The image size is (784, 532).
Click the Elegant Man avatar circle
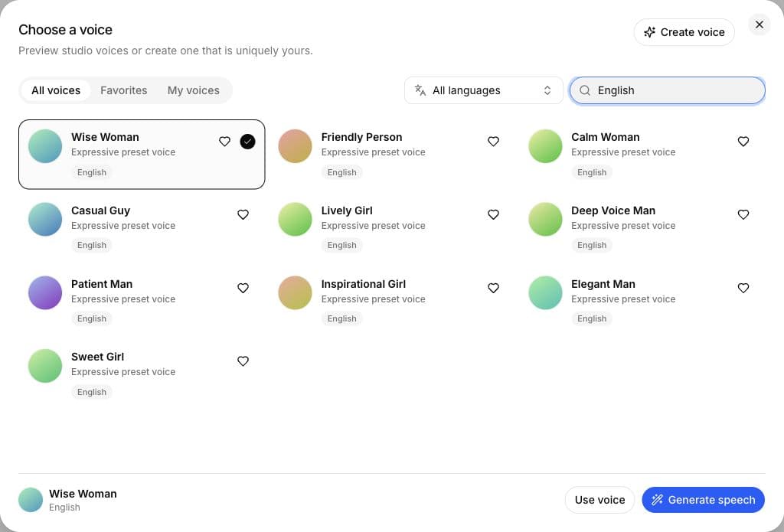pos(545,292)
